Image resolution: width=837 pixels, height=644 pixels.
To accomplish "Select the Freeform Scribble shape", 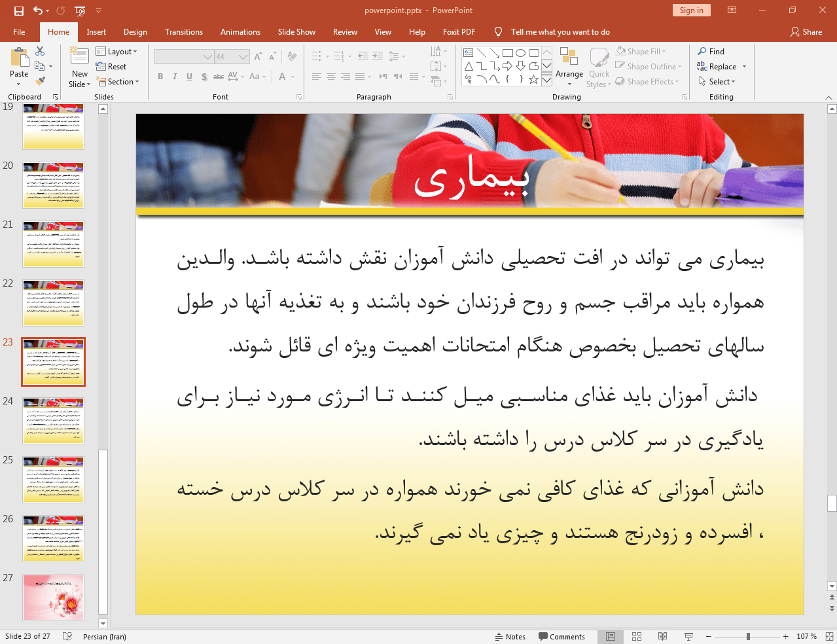I will point(469,79).
